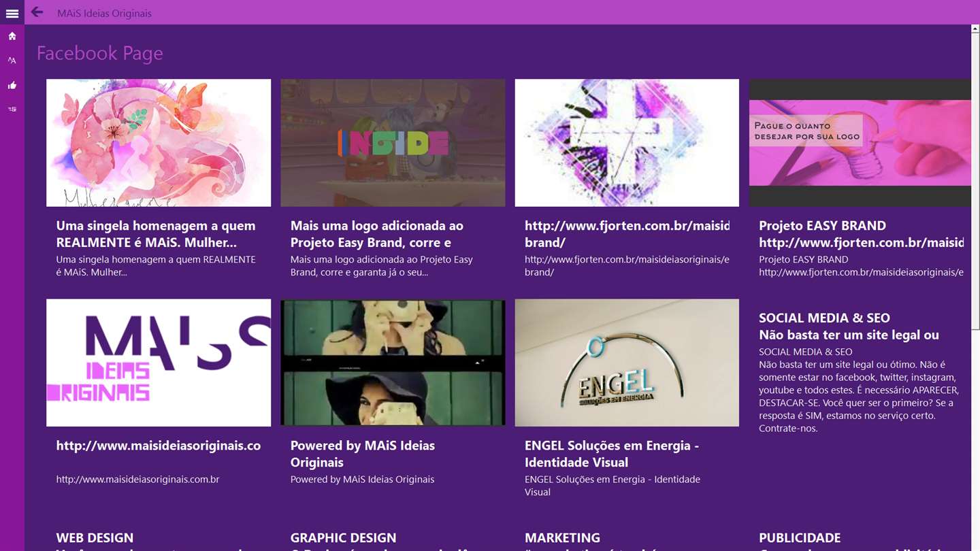Open the Home section in sidebar
The width and height of the screenshot is (980, 551).
[12, 36]
